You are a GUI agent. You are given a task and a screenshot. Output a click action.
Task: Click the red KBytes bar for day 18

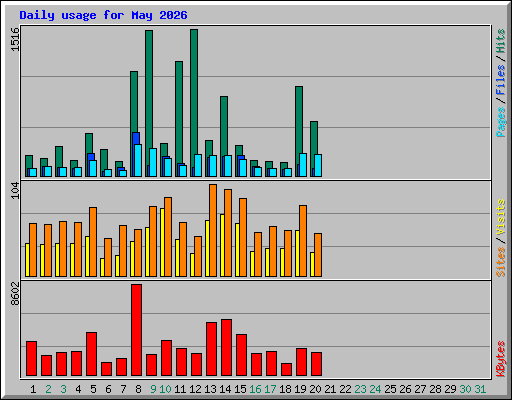[286, 369]
